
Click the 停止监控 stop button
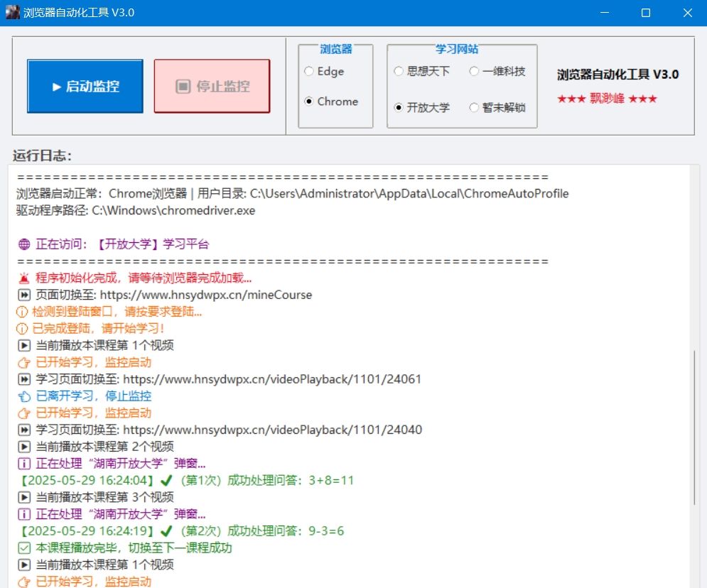click(x=212, y=86)
